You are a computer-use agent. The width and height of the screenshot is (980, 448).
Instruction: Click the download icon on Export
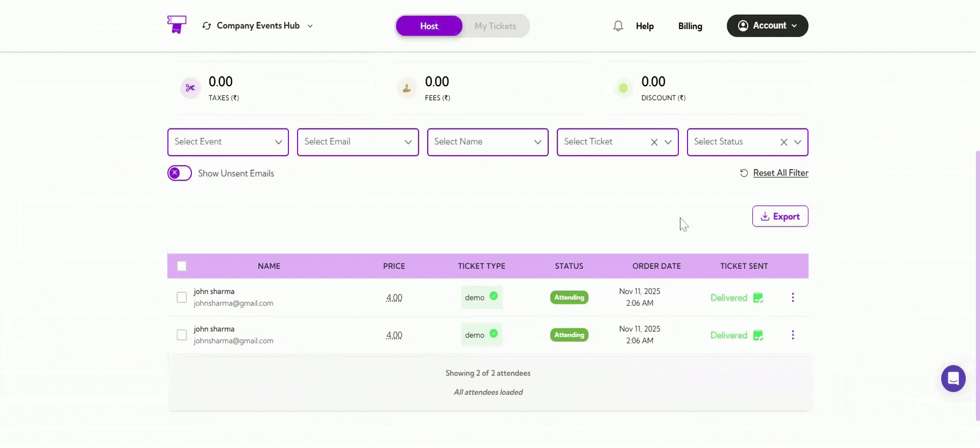pos(765,216)
